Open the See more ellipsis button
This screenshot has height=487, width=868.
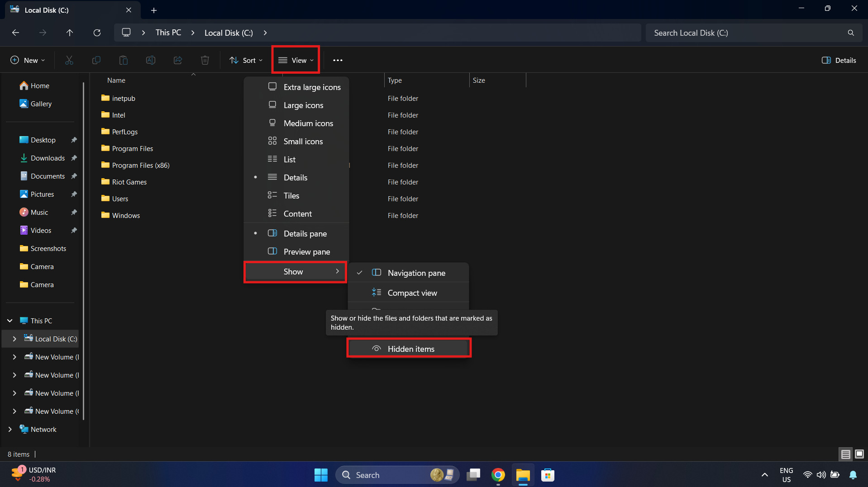click(338, 60)
